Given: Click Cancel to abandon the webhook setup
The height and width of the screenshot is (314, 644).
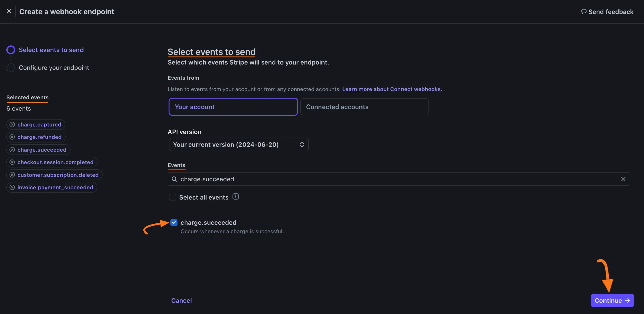Looking at the screenshot, I should tap(181, 300).
